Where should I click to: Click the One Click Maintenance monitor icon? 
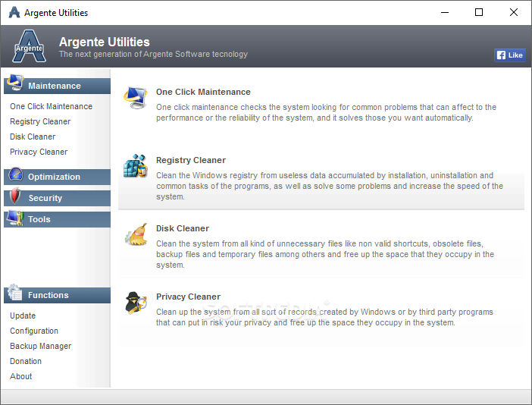(x=136, y=98)
